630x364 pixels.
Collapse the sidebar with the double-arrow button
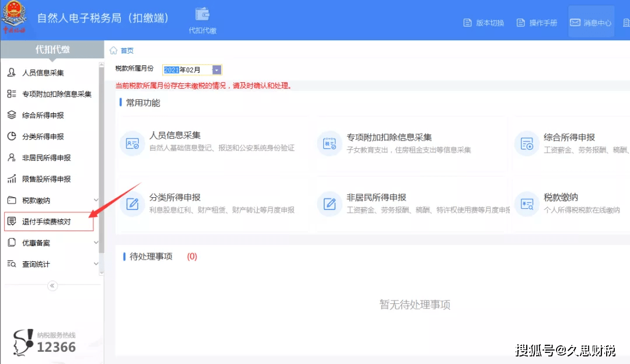point(52,286)
